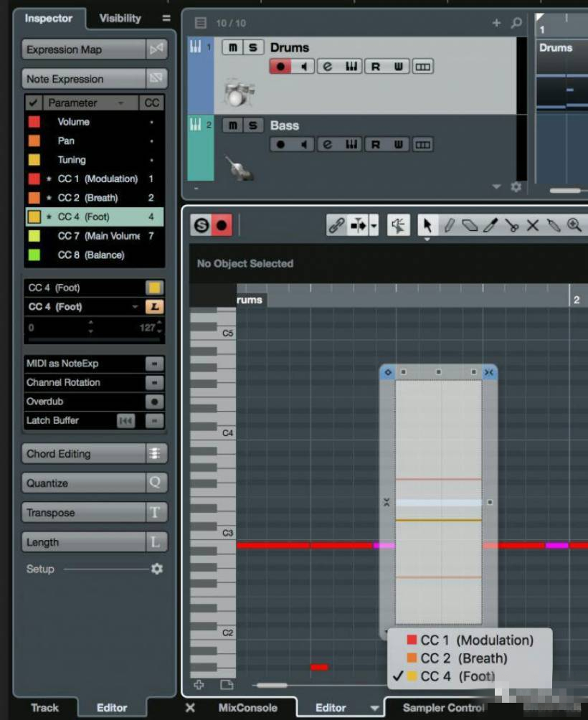This screenshot has height=720, width=588.
Task: Mute the Drums track
Action: 232,47
